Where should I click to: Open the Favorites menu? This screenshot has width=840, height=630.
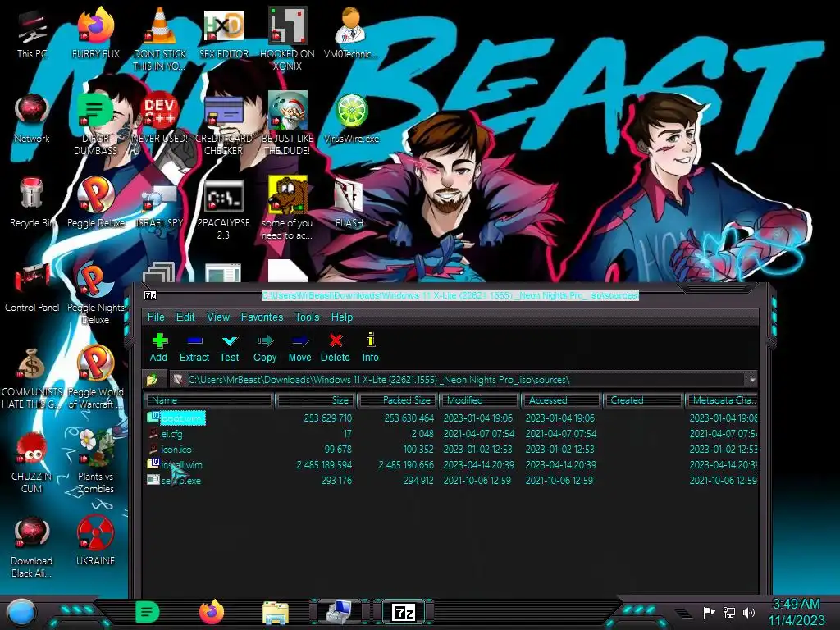click(262, 317)
